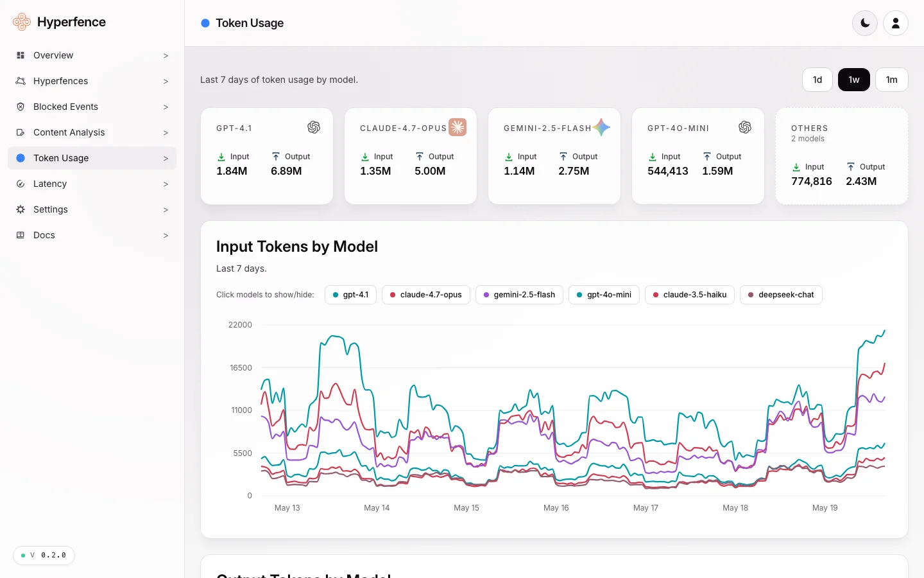
Task: Click the output arrow icon on Claude-4.7-Opus card
Action: tap(420, 157)
